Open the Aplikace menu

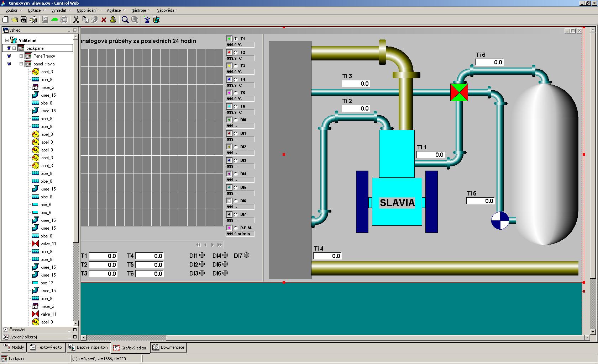tap(114, 10)
